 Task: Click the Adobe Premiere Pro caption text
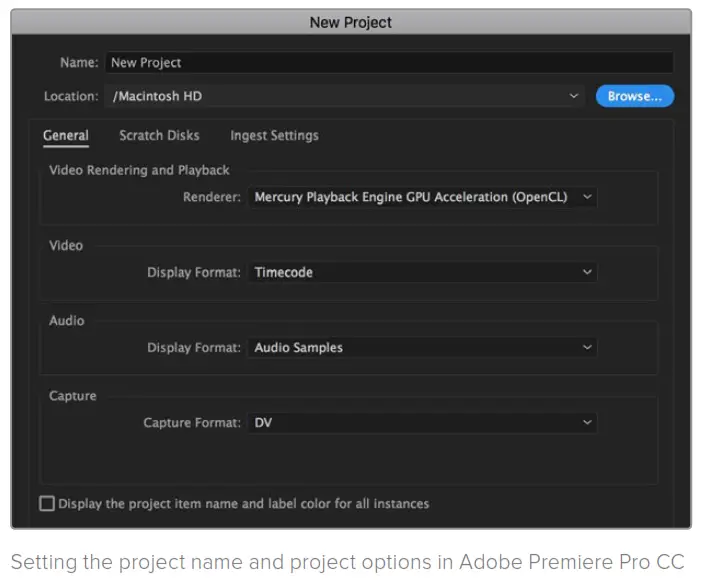click(347, 561)
